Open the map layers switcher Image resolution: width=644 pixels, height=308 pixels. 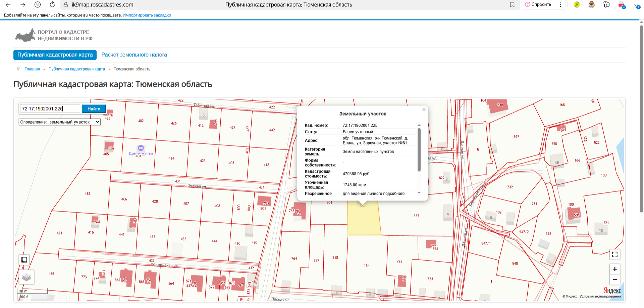point(26,277)
